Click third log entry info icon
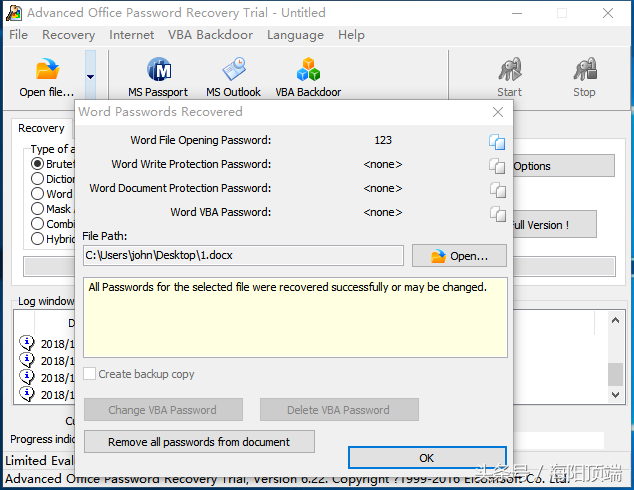 tap(27, 377)
